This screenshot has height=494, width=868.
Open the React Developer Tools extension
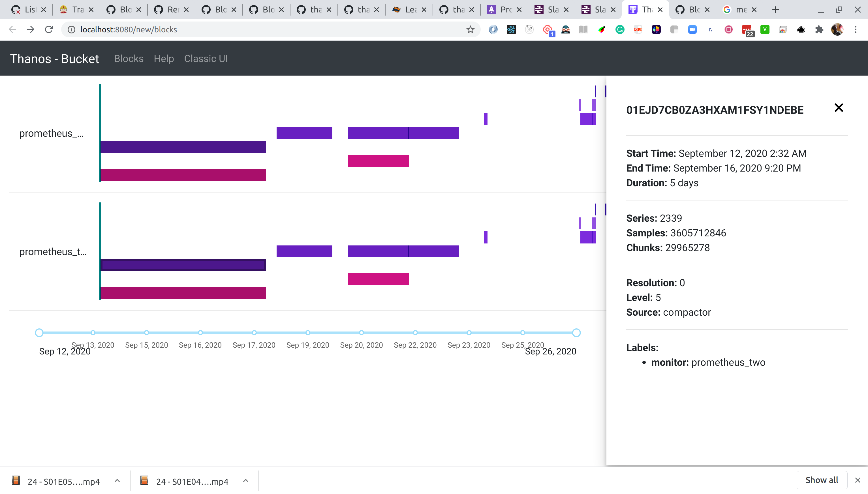point(511,29)
